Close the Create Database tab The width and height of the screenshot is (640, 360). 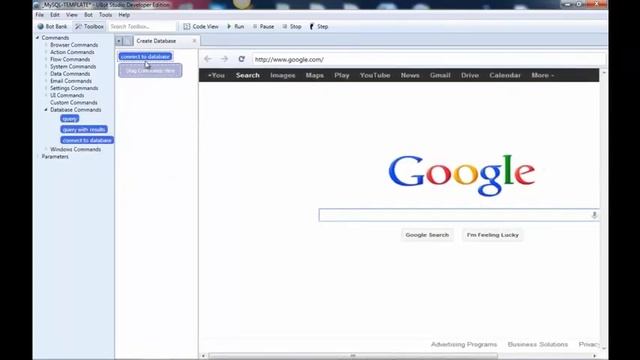(194, 41)
